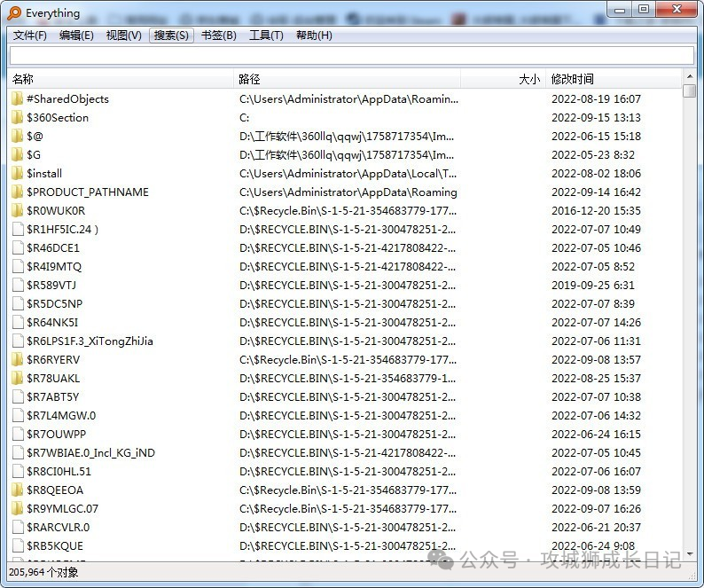Select the $R1HF5IC.24 ) file icon
The image size is (704, 588).
point(18,230)
